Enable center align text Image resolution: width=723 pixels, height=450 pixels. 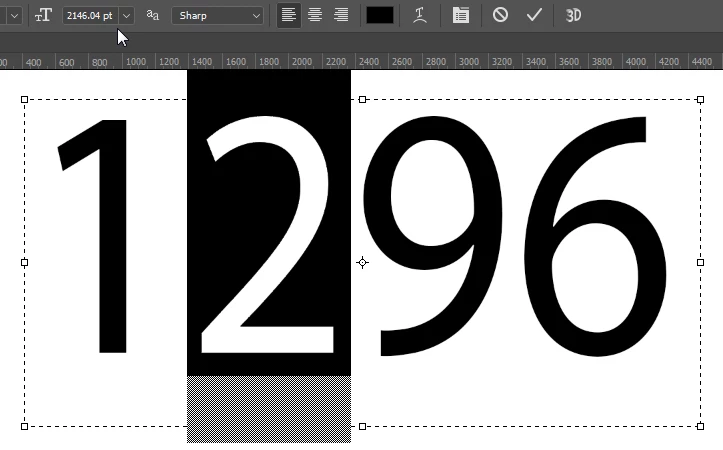pos(315,15)
